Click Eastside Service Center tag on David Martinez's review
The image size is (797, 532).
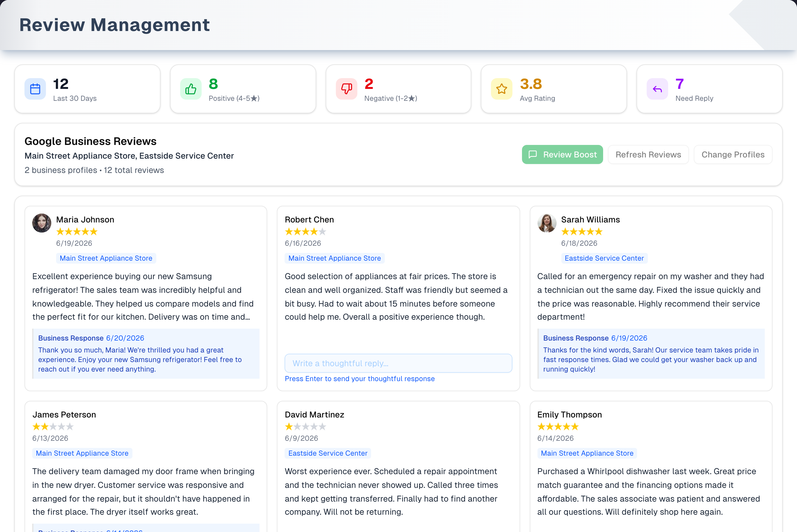pos(328,453)
